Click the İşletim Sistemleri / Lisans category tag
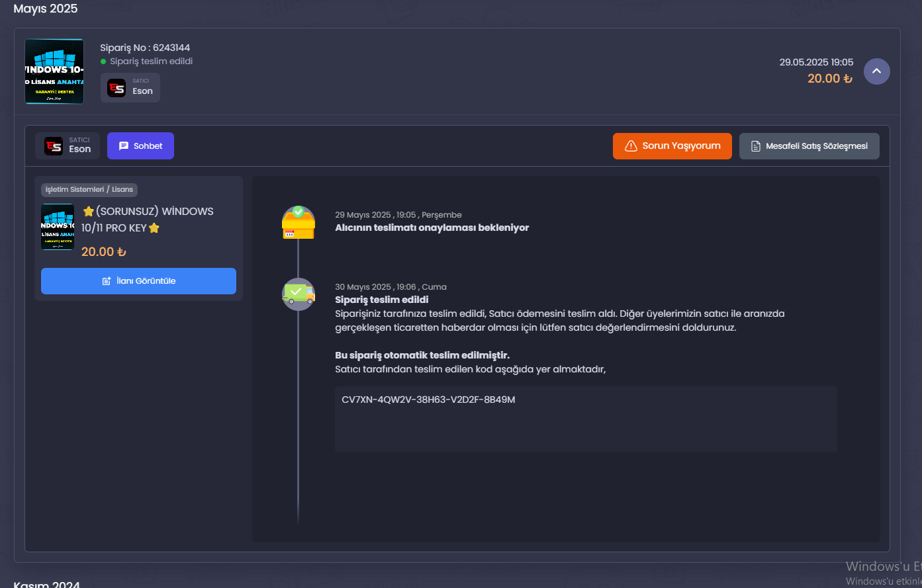This screenshot has height=588, width=922. pos(89,190)
